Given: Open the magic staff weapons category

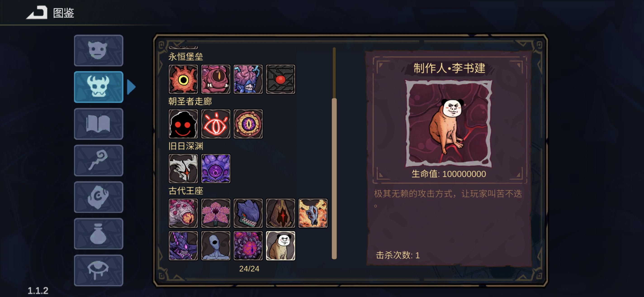Looking at the screenshot, I should pos(99,160).
